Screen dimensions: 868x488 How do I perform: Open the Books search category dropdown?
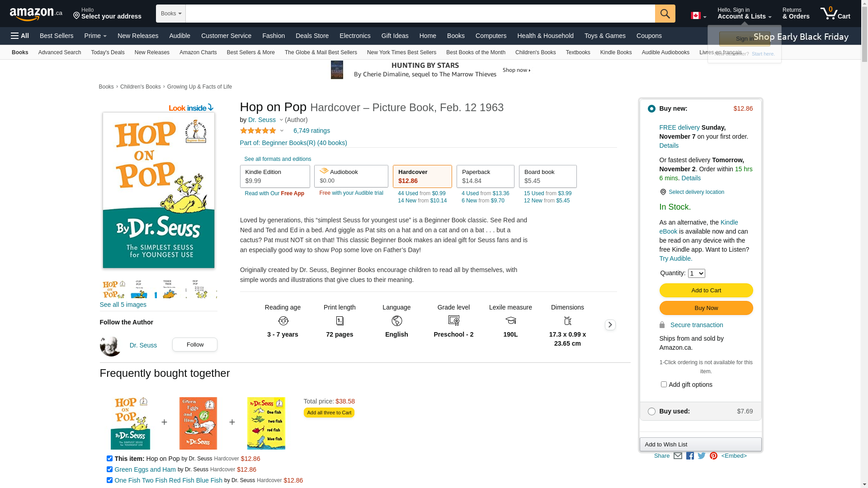(171, 14)
